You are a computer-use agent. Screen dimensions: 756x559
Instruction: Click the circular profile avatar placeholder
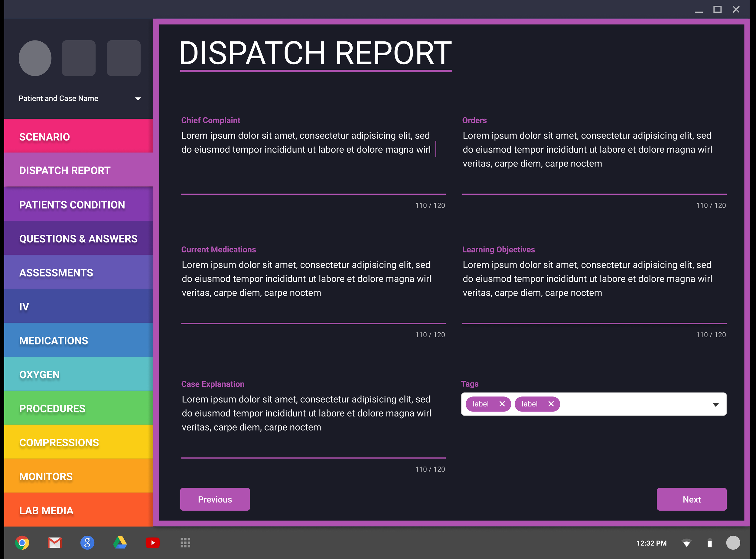point(35,58)
